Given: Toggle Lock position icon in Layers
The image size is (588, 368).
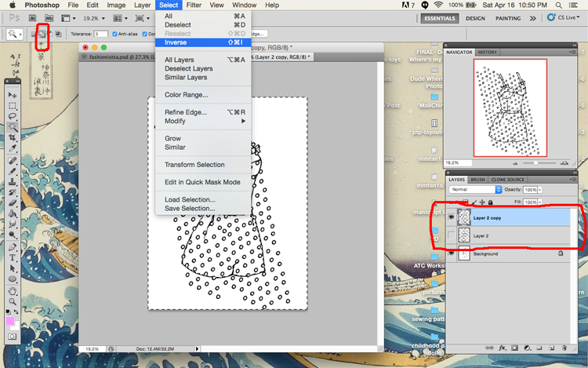Looking at the screenshot, I should (x=482, y=202).
